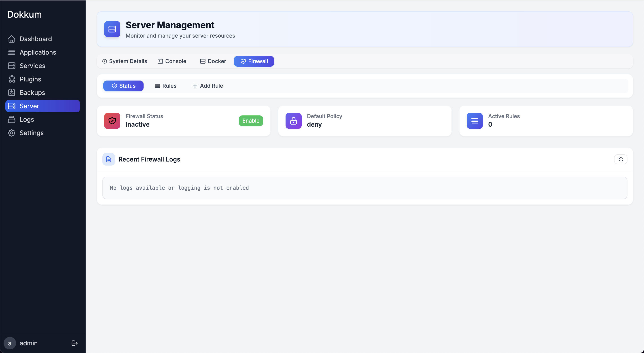
Task: Open Applications from the sidebar icon
Action: pyautogui.click(x=12, y=52)
